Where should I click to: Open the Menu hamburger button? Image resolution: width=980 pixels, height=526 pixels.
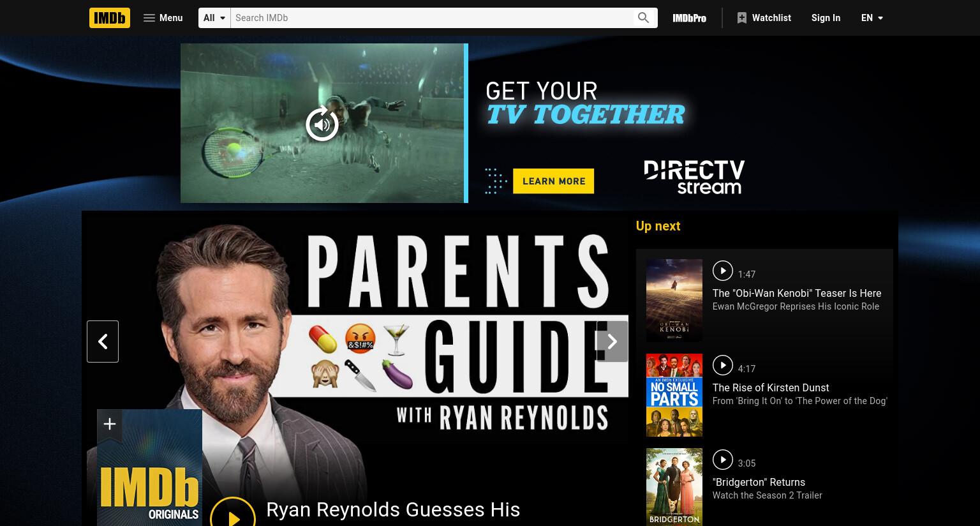(x=163, y=18)
